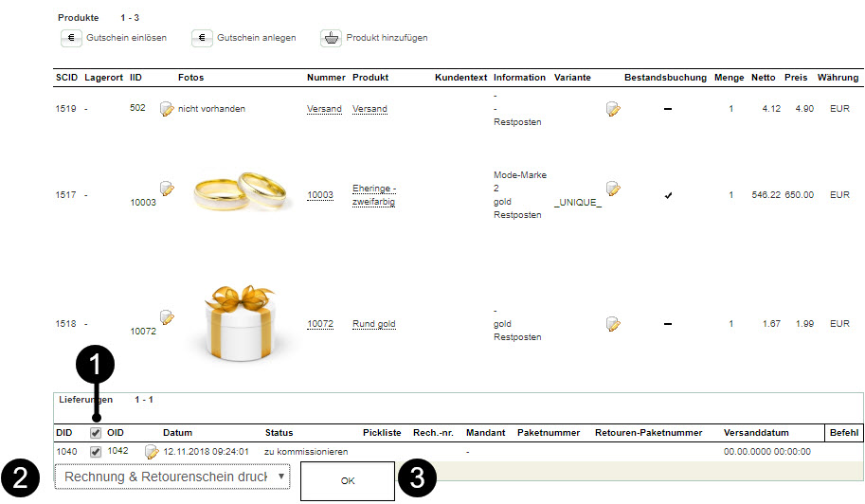This screenshot has width=865, height=504.
Task: Edit photo icon in Versand row
Action: pyautogui.click(x=168, y=109)
